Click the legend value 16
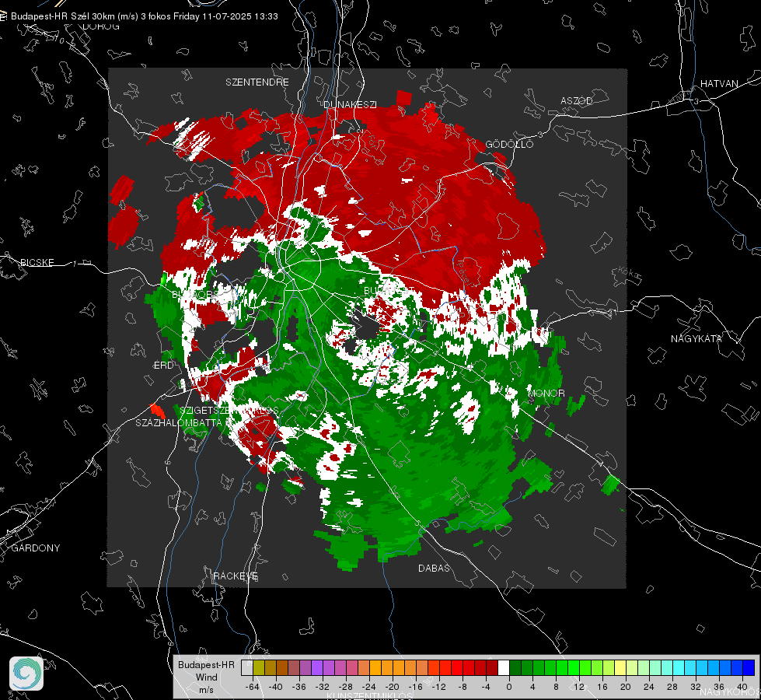The width and height of the screenshot is (761, 700). [602, 687]
